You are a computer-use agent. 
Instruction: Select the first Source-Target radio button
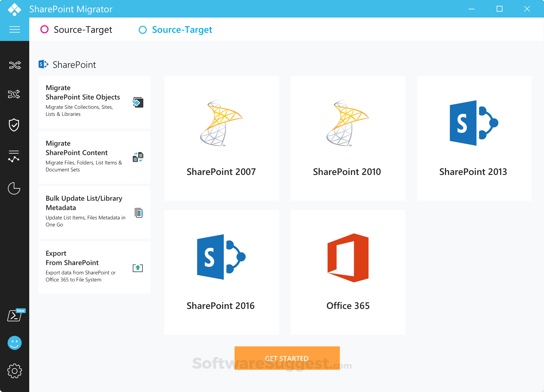pos(44,30)
